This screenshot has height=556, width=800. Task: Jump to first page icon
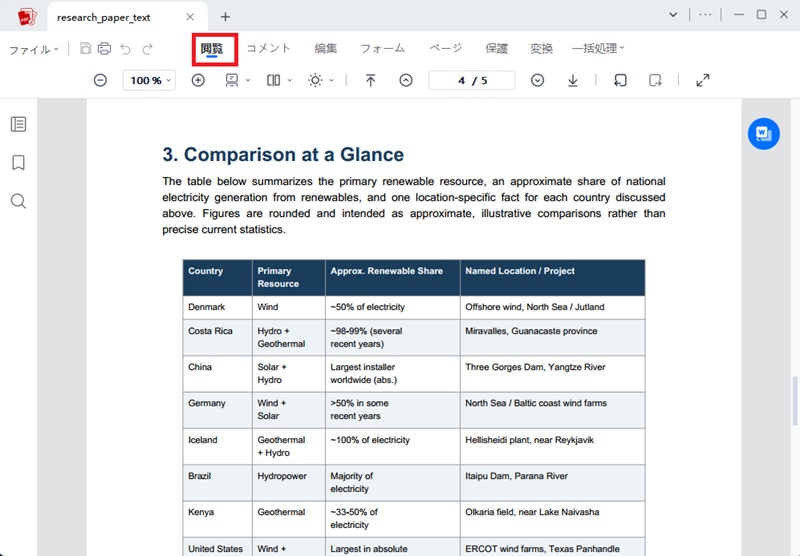tap(370, 80)
